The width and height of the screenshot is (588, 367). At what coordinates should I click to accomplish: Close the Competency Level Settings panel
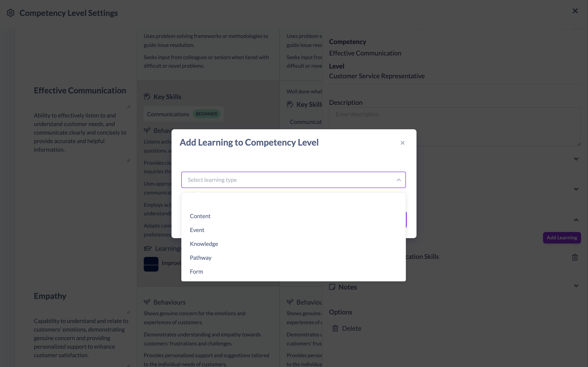pos(575,11)
